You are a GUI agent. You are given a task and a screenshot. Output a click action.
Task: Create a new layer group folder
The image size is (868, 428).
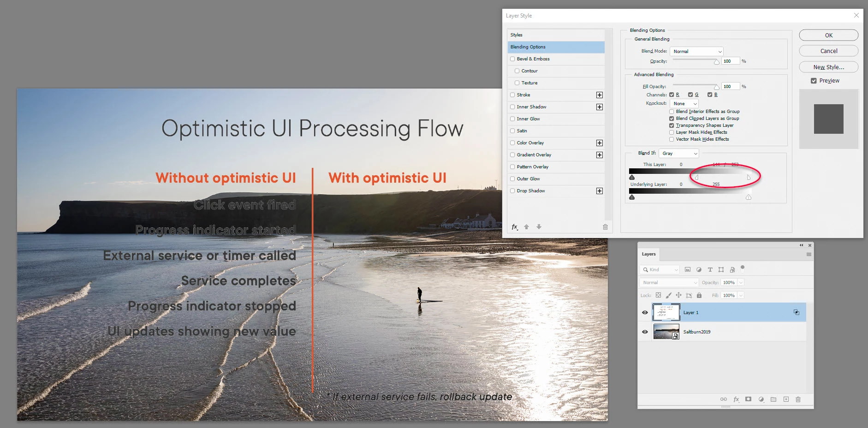click(773, 399)
